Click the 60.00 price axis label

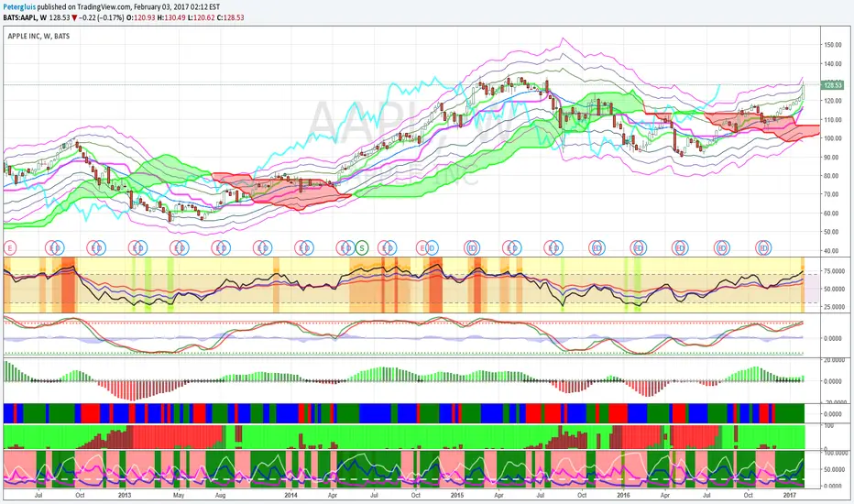click(x=833, y=213)
